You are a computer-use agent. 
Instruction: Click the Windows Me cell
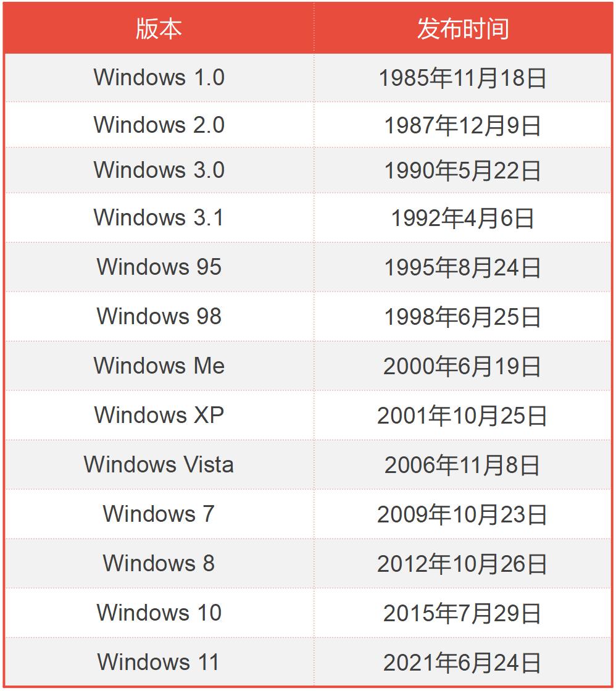[x=159, y=366]
